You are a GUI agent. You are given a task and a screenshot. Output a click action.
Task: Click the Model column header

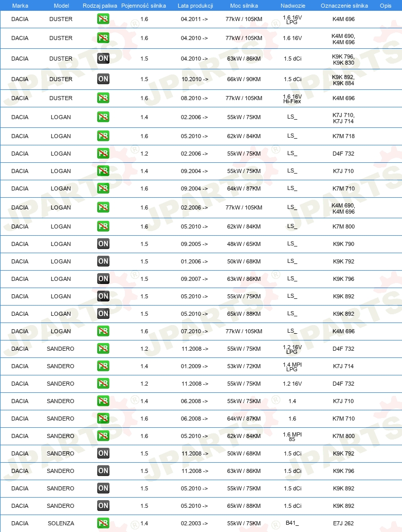62,6
